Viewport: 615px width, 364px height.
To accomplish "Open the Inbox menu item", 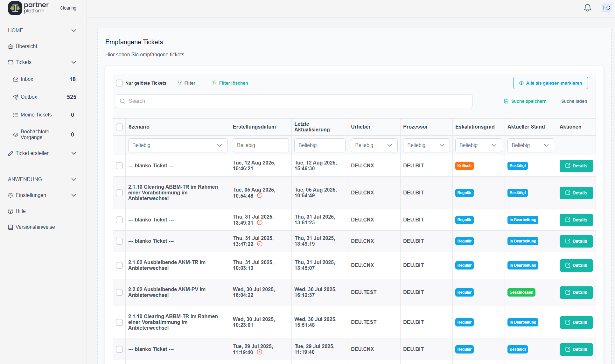I will coord(27,79).
